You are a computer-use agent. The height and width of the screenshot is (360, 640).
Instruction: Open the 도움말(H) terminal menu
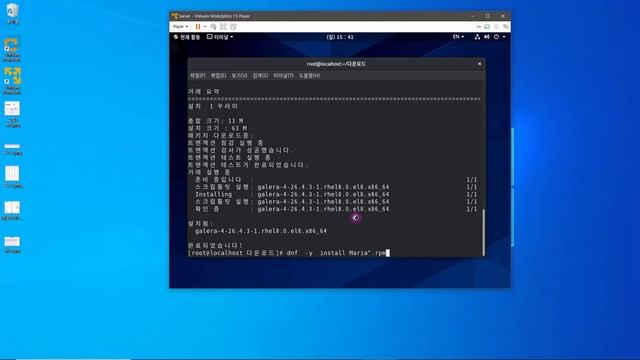(x=309, y=76)
